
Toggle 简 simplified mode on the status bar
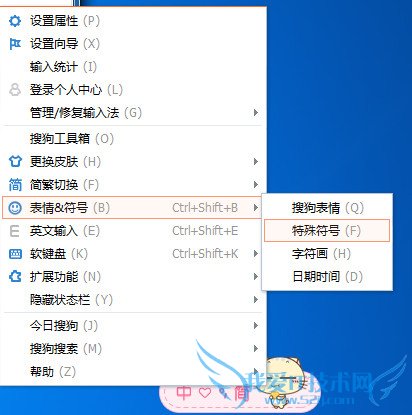pyautogui.click(x=241, y=394)
